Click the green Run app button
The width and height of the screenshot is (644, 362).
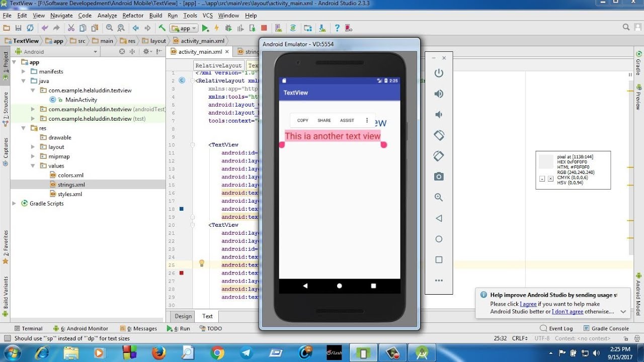[205, 28]
